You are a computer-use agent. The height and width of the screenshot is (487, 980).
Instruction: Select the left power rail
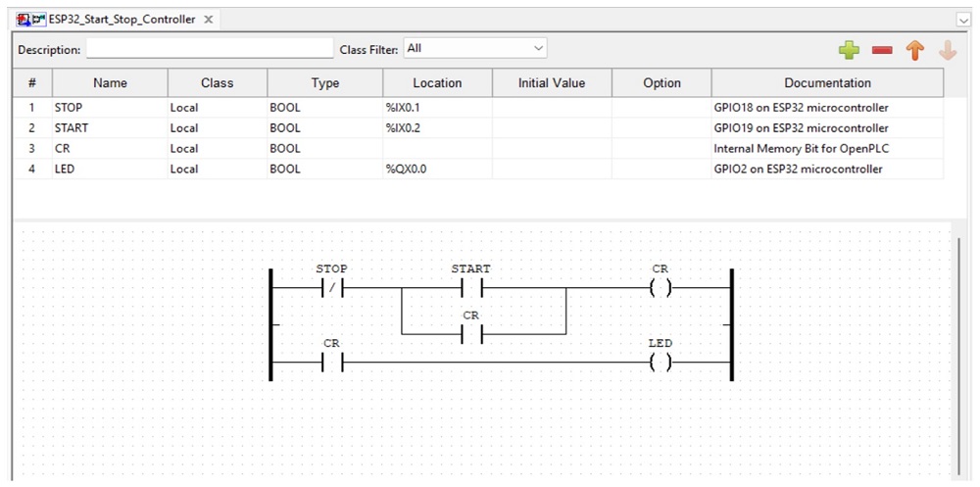pos(270,324)
